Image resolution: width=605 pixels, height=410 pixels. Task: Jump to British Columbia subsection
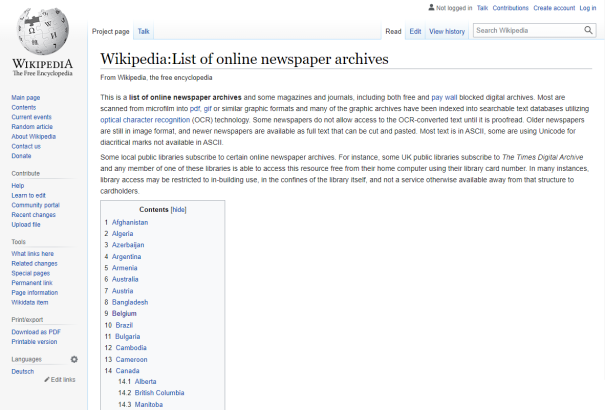[x=159, y=393]
